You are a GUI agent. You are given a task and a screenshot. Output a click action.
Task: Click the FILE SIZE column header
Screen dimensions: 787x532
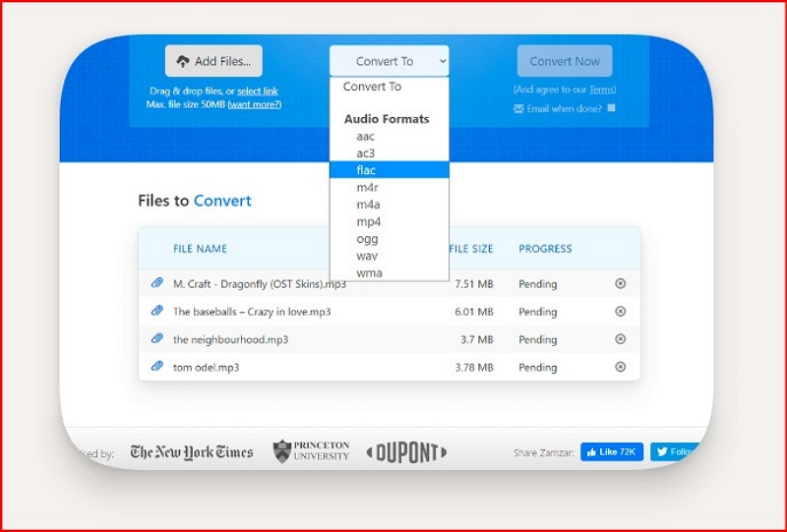pyautogui.click(x=471, y=249)
